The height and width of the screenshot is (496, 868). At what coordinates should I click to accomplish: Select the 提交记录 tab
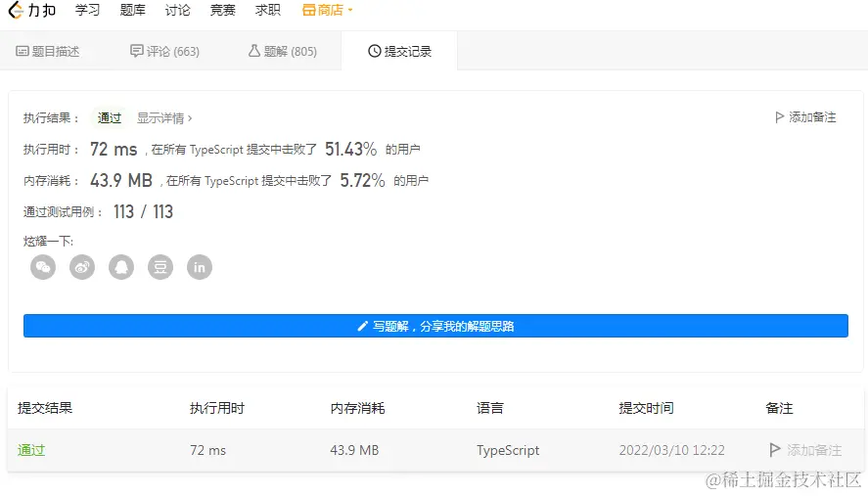point(399,52)
